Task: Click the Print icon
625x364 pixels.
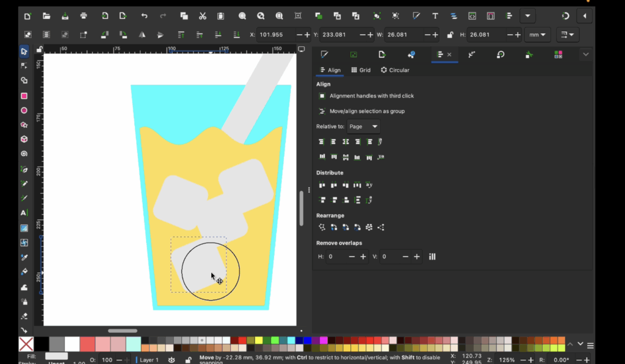Action: pyautogui.click(x=83, y=16)
